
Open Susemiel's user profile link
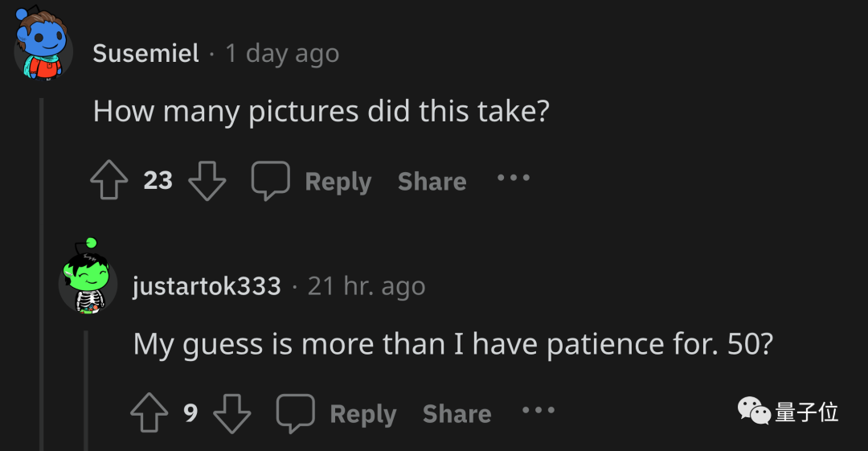pos(145,53)
